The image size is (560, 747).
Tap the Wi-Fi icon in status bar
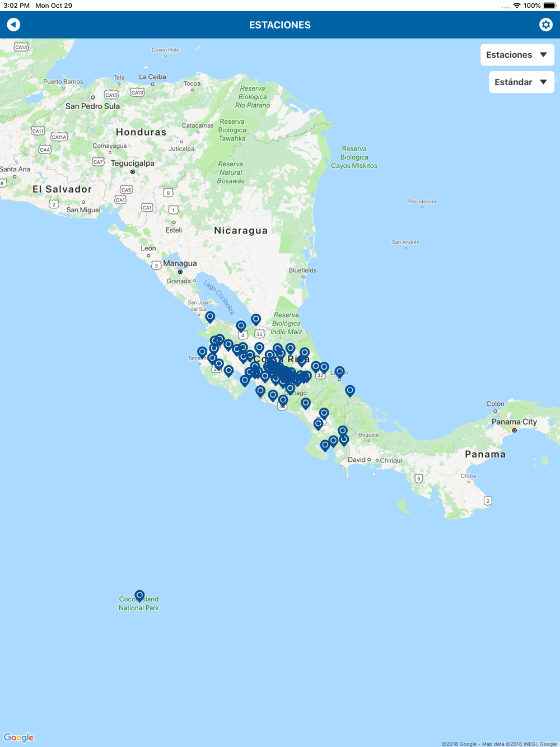(x=516, y=6)
